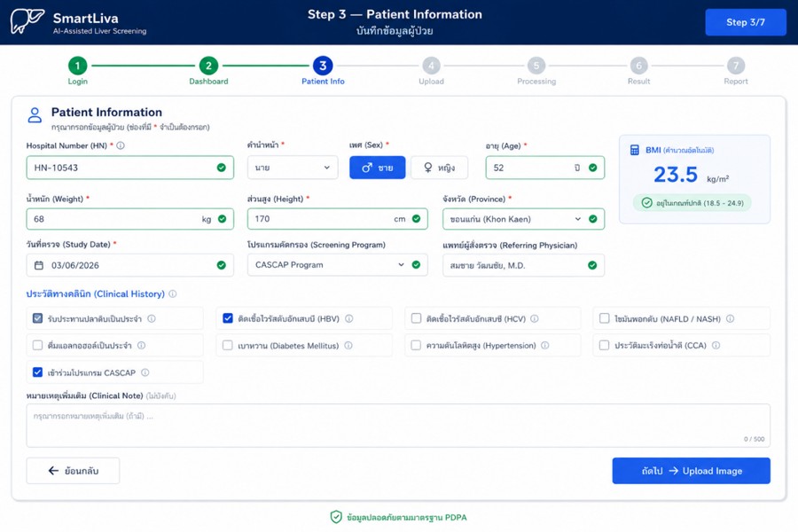Open Province dropdown showing Khon Kaen
Viewport: 798px width, 532px height.
524,219
